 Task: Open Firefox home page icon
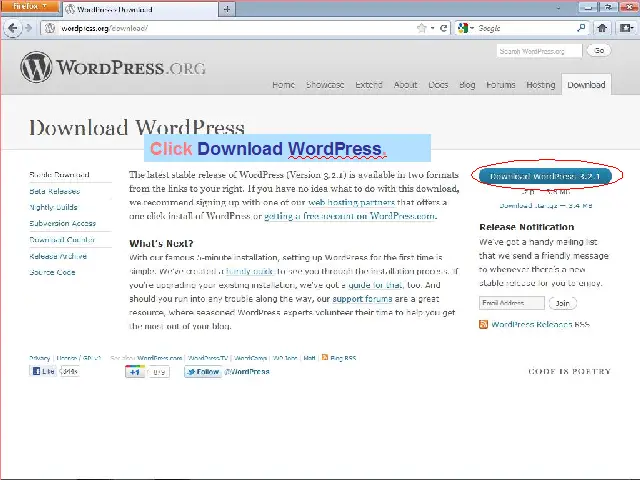602,28
